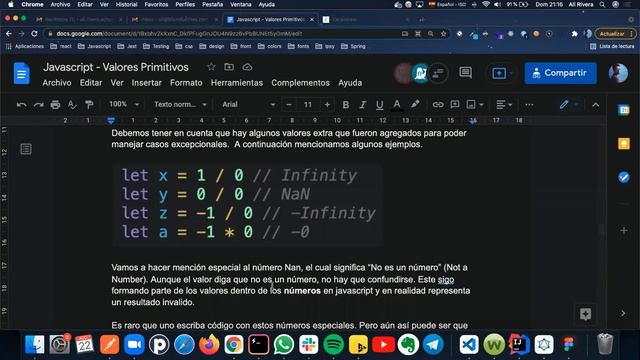This screenshot has height=360, width=640.
Task: Activate the paint format roller
Action: (89, 105)
